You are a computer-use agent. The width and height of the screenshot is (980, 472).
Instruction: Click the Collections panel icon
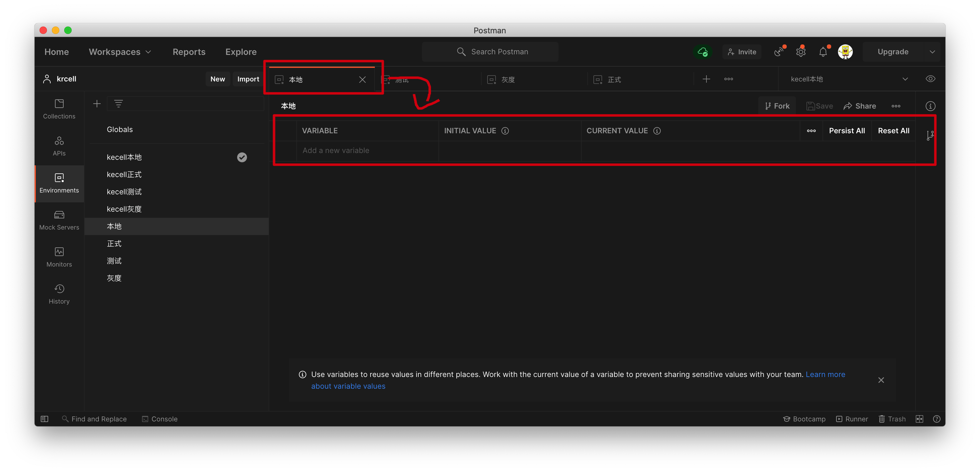(59, 109)
